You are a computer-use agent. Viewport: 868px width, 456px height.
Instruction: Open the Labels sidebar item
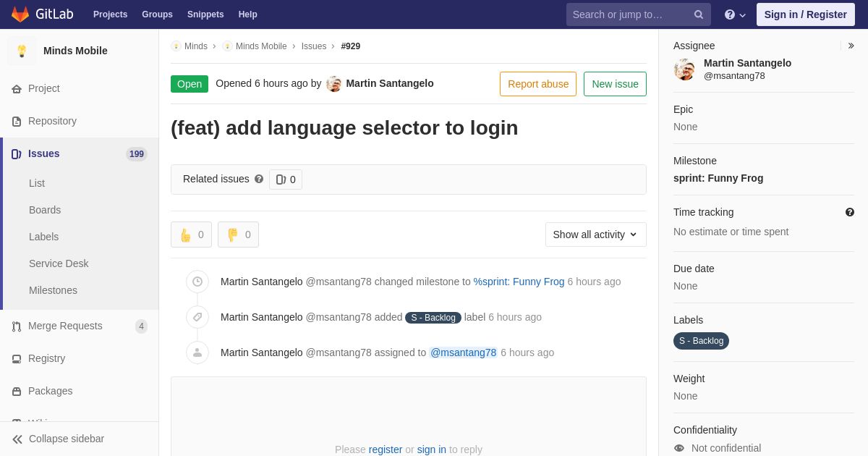click(x=43, y=237)
